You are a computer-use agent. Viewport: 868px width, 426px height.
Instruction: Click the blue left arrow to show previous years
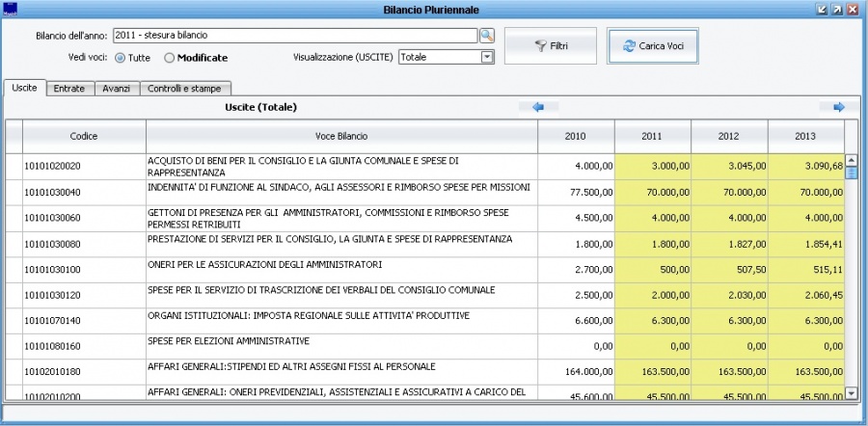pyautogui.click(x=538, y=106)
